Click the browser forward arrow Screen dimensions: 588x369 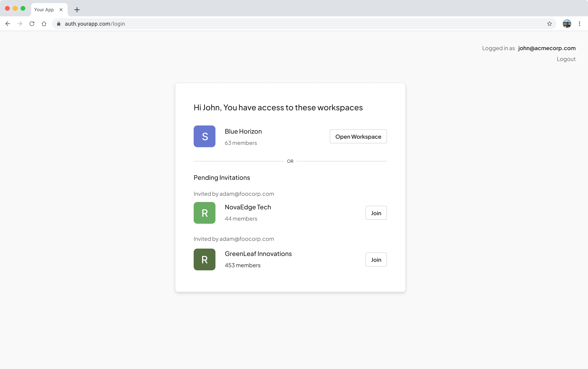pos(20,24)
